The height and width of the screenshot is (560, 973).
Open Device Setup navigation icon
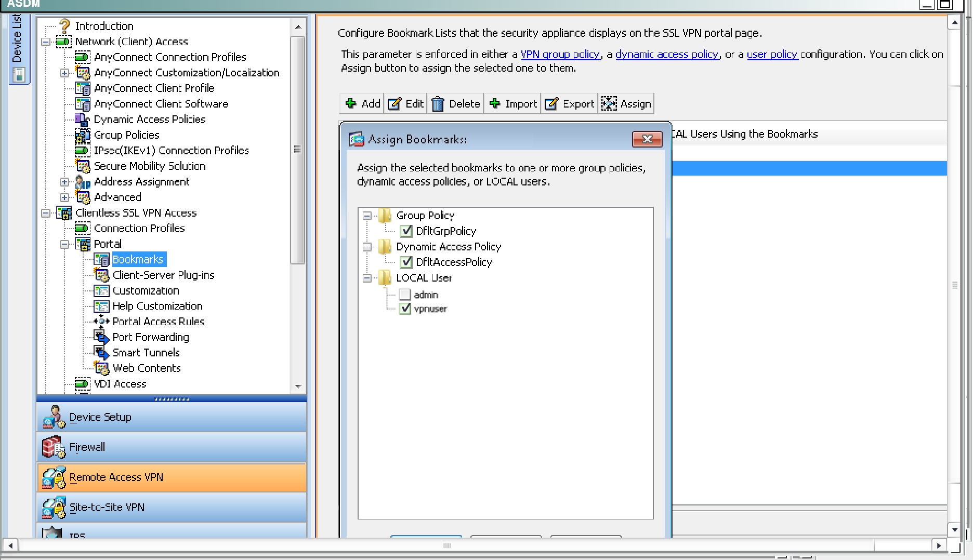click(x=54, y=417)
